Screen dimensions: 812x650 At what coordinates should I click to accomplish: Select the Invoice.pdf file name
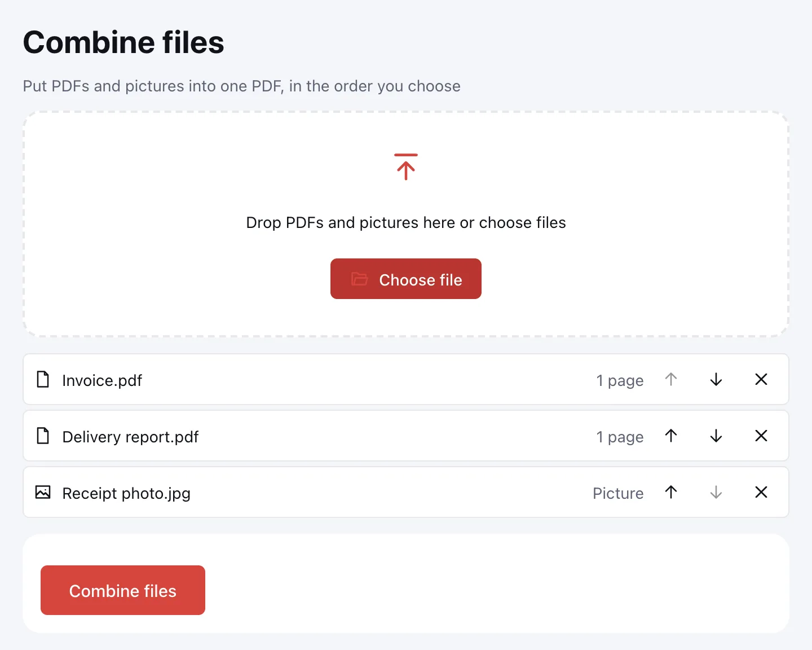102,380
